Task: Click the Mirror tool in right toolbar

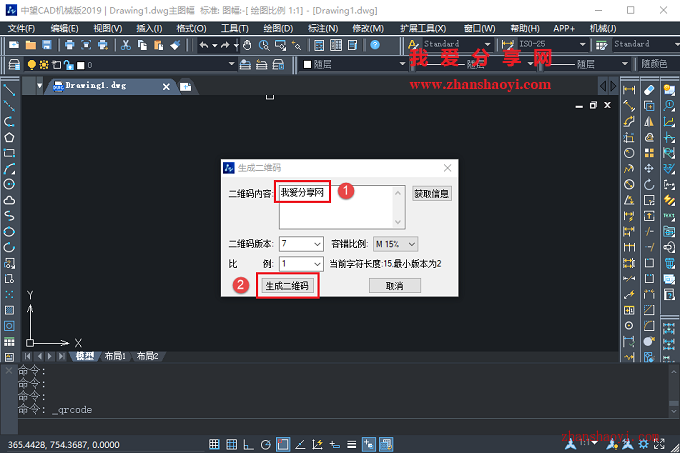Action: tap(649, 122)
